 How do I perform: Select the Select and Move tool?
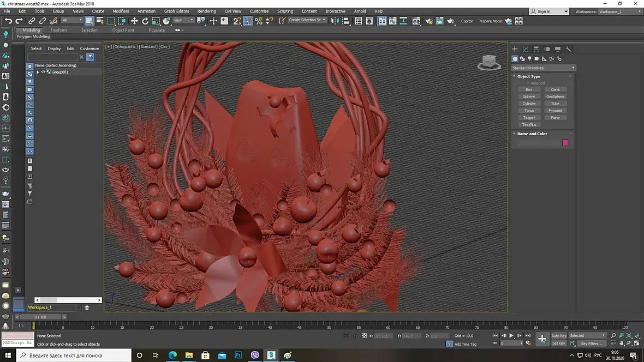[x=134, y=21]
